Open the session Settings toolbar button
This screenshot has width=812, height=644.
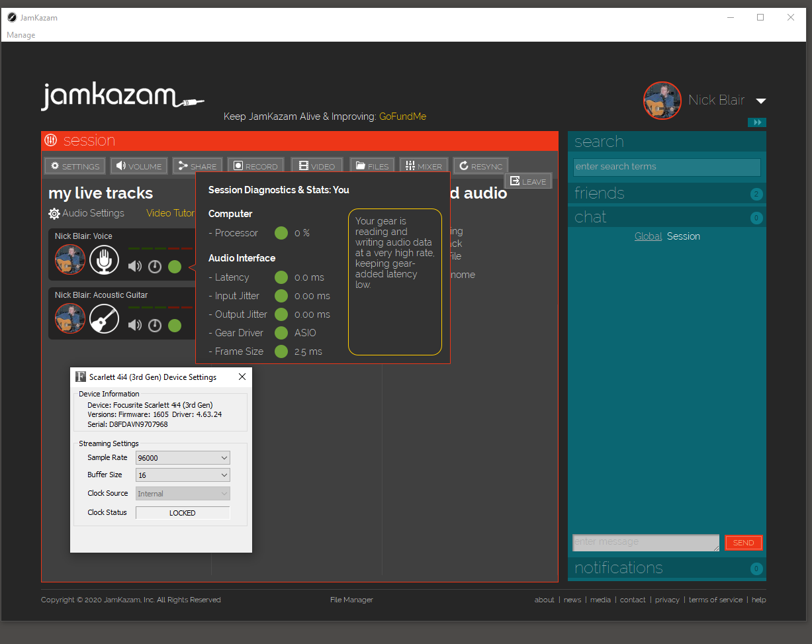(75, 166)
